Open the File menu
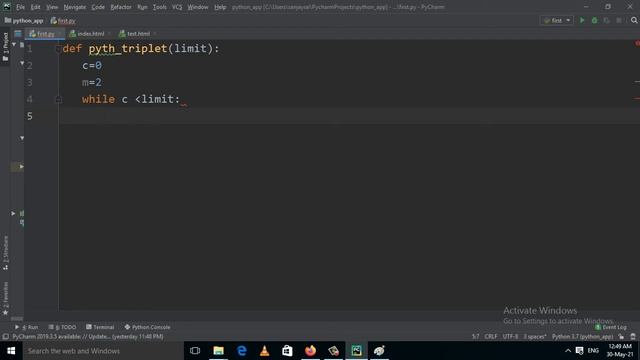 [x=20, y=7]
